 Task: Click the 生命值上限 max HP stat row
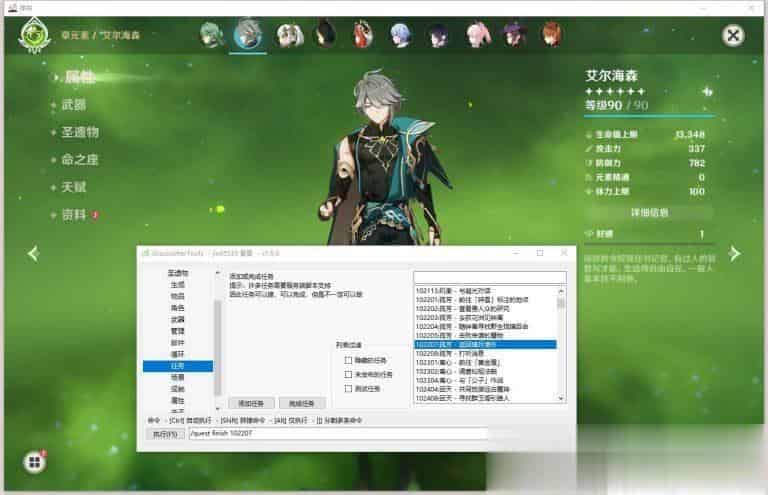(x=646, y=134)
